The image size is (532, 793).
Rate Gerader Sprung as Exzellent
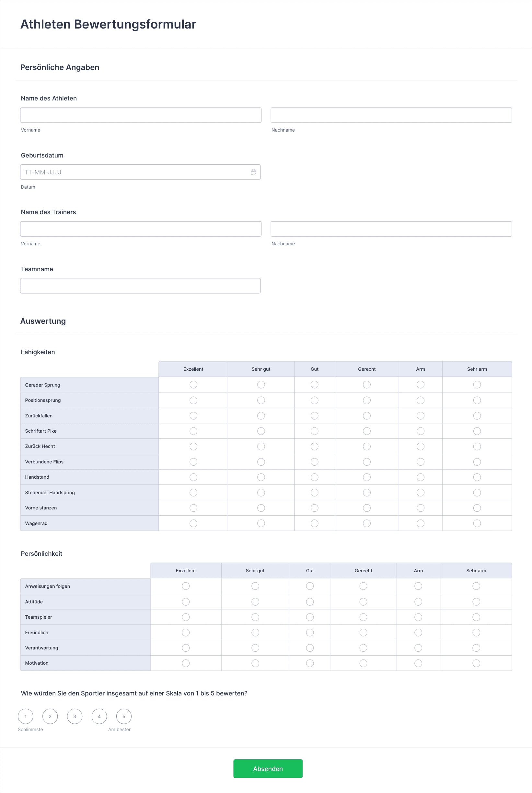193,384
